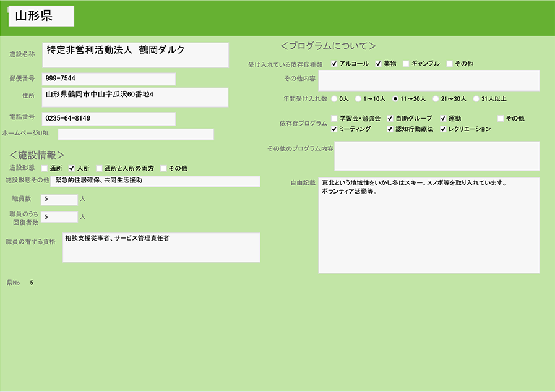
Task: Check the 学習会・勉強会 checkbox
Action: (x=334, y=118)
